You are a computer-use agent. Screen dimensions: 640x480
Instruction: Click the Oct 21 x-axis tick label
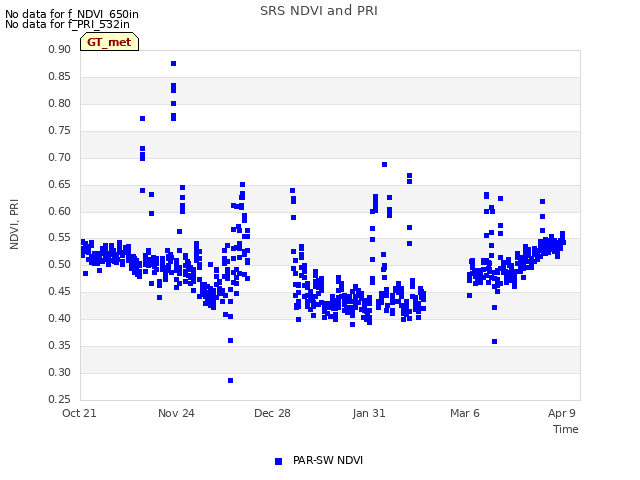(79, 413)
